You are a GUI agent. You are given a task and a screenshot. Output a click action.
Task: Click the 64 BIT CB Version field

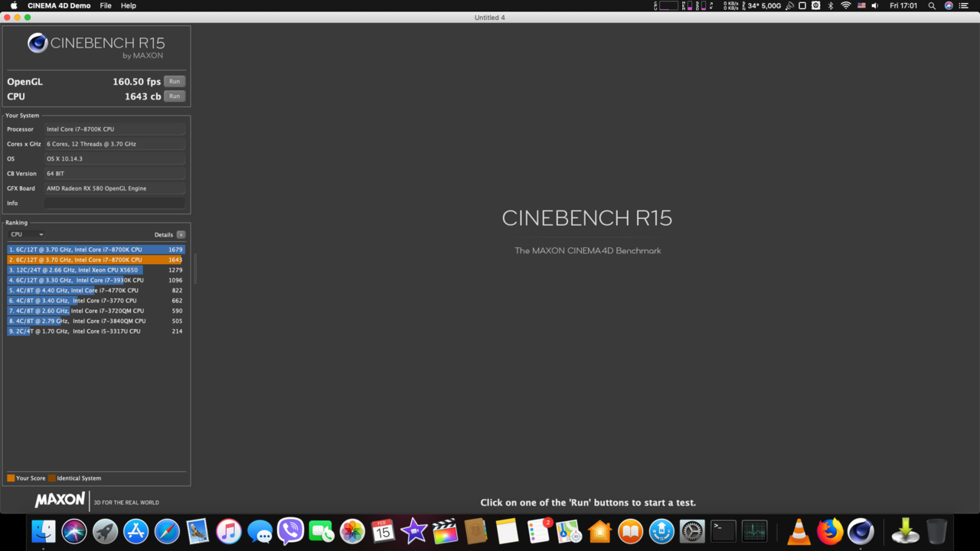click(115, 174)
